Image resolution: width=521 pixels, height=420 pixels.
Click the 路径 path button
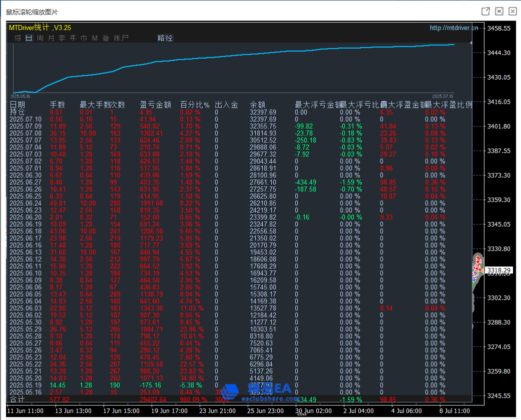165,38
